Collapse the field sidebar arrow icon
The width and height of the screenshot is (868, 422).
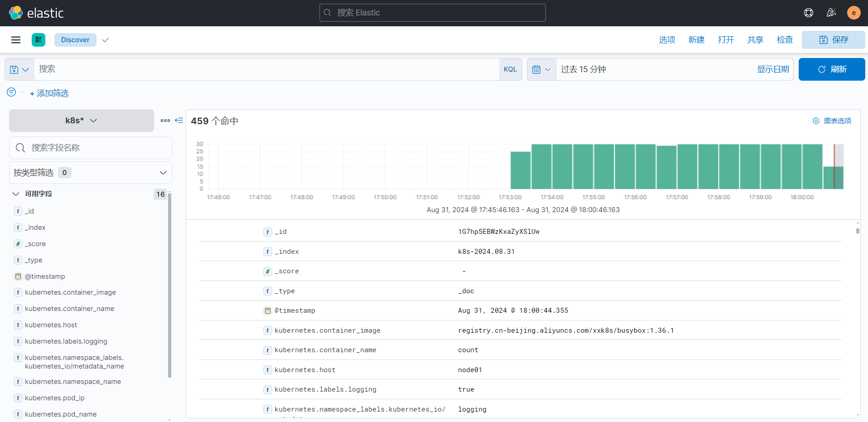click(179, 121)
